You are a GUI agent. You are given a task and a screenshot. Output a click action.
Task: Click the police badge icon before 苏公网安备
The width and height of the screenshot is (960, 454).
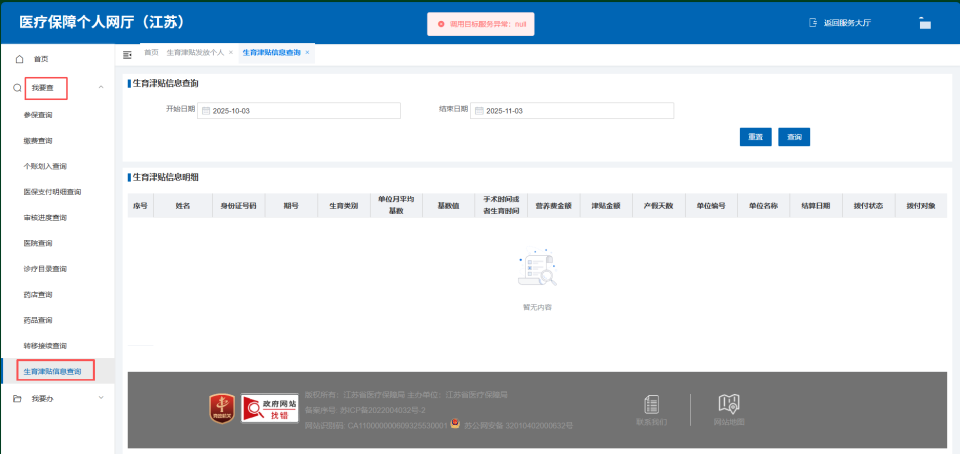(455, 423)
